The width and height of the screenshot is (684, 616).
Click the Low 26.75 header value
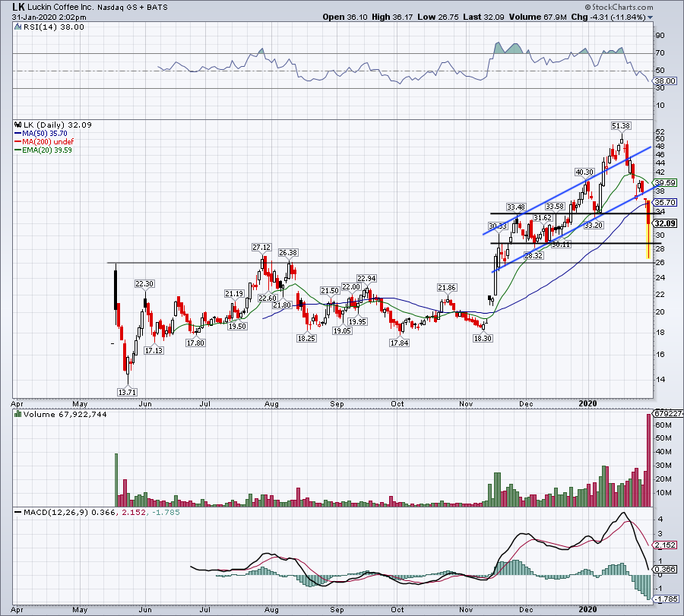438,17
